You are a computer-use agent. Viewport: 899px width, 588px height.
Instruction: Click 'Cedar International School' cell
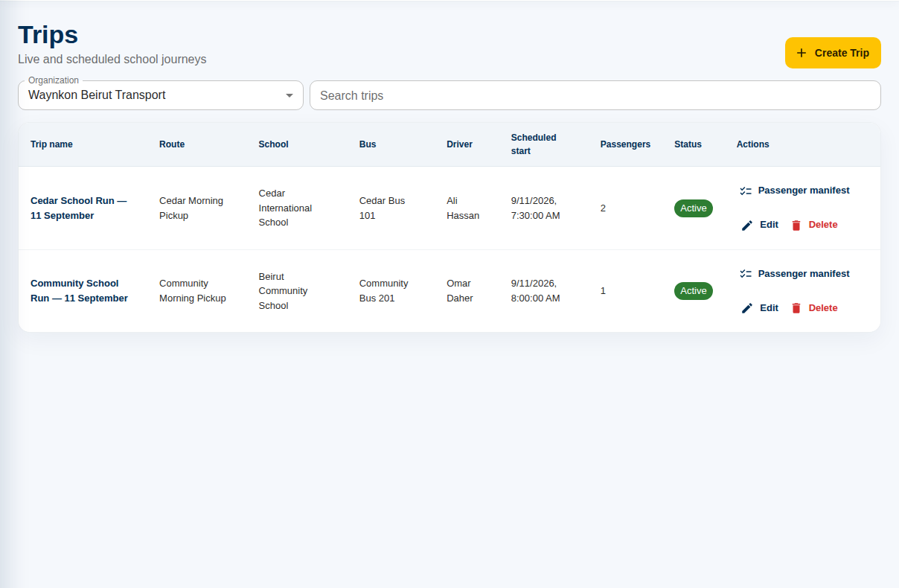pos(285,208)
